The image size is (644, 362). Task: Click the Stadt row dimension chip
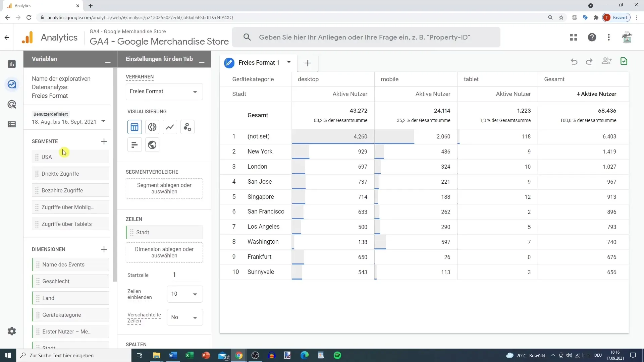(x=164, y=232)
